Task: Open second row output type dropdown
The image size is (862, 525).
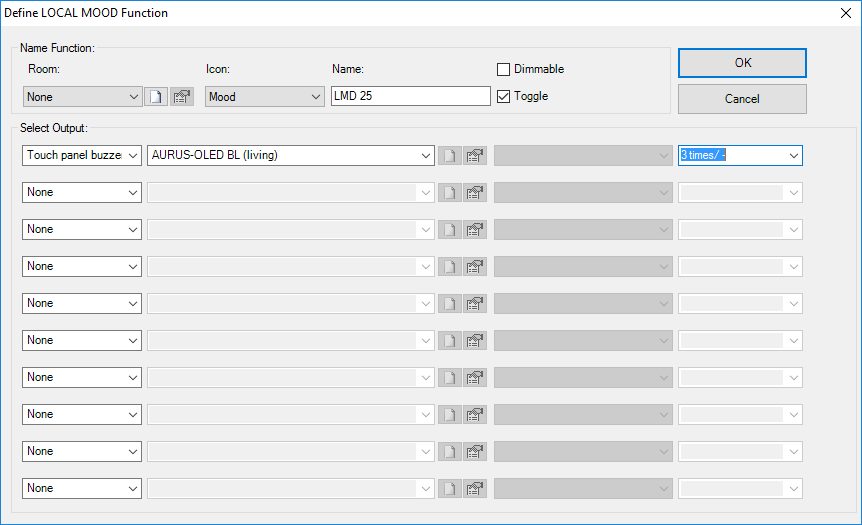Action: [x=82, y=192]
